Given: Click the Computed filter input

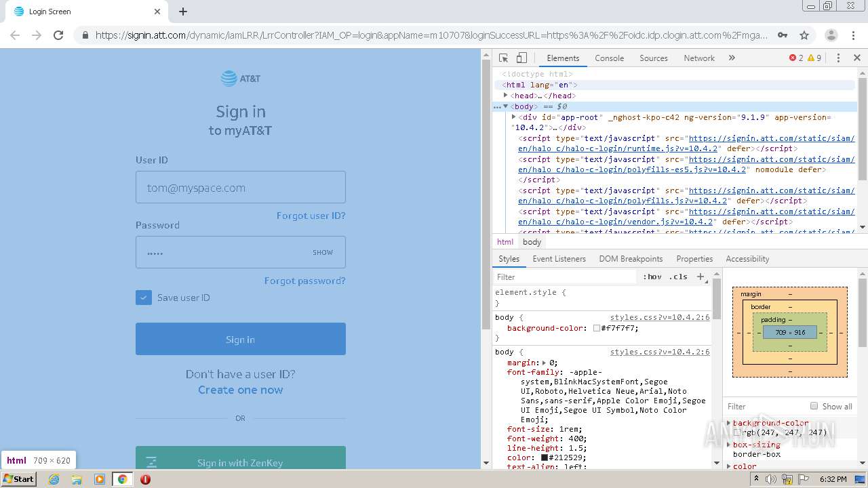Looking at the screenshot, I should (x=765, y=406).
